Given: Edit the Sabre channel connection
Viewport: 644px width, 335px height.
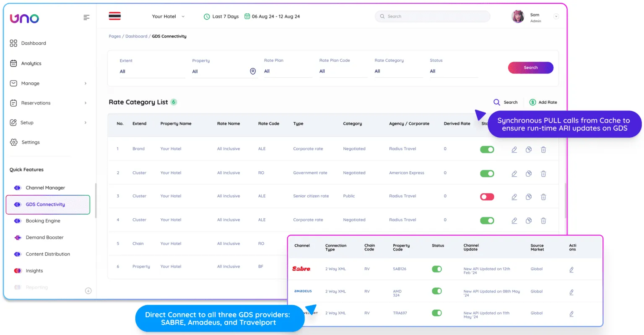Looking at the screenshot, I should (x=571, y=270).
